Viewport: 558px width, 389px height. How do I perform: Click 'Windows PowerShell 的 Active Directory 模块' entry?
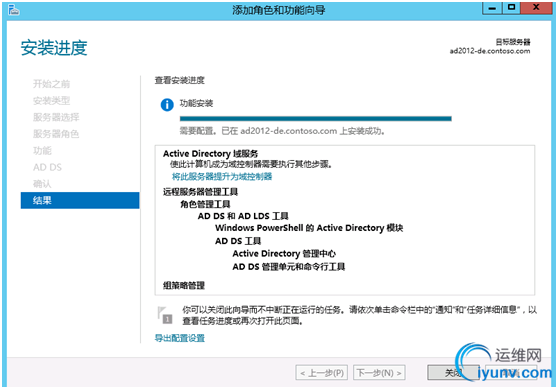(x=309, y=228)
